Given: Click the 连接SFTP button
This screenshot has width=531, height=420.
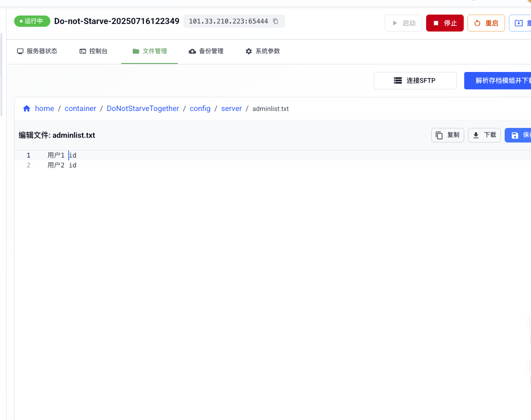Looking at the screenshot, I should pyautogui.click(x=415, y=80).
